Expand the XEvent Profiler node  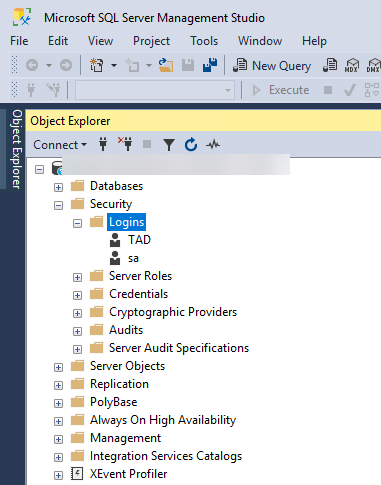58,475
